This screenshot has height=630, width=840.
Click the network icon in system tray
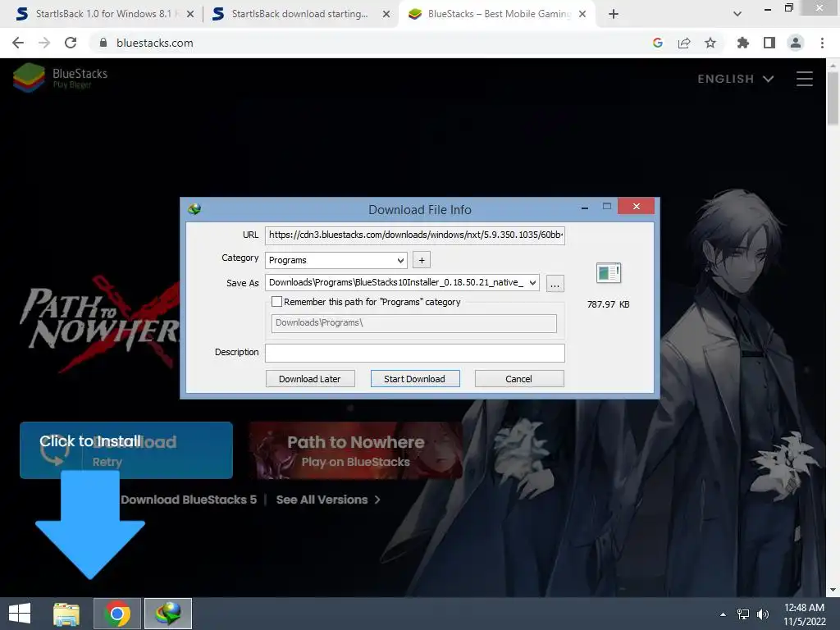tap(743, 614)
